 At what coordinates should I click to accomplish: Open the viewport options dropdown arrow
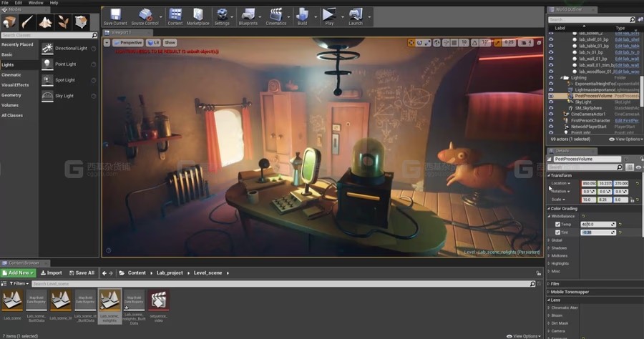107,43
